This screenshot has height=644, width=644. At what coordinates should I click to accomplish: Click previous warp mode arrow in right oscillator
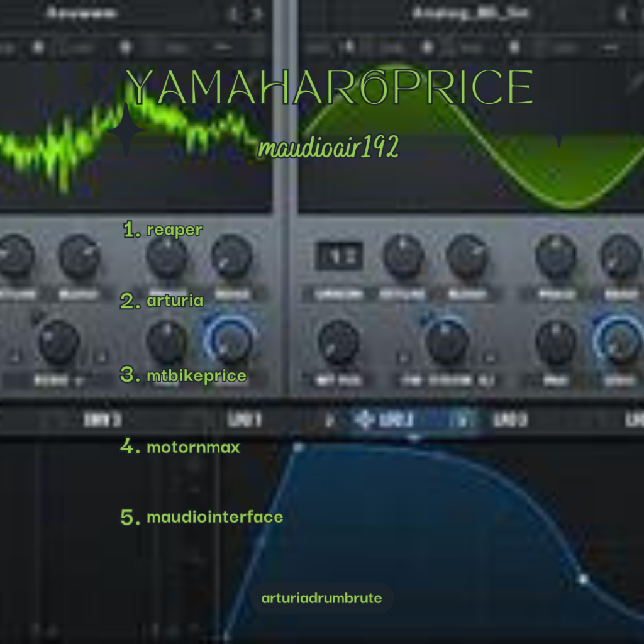coord(404,357)
